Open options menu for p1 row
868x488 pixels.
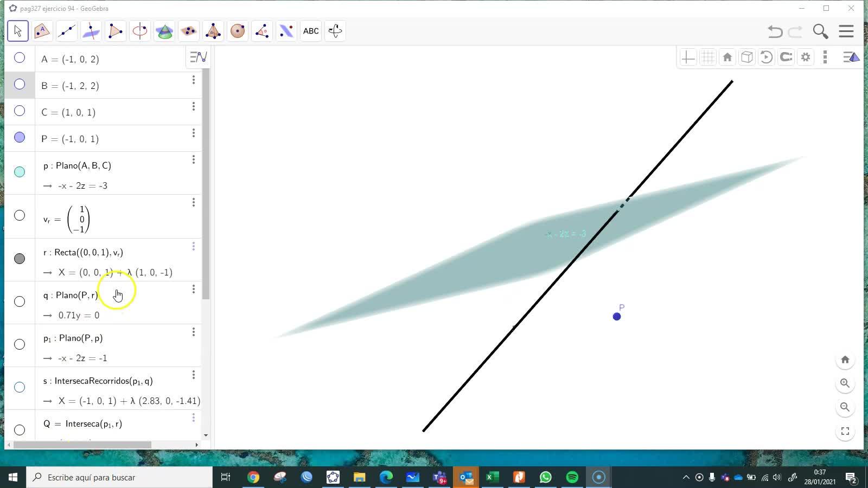(x=193, y=332)
